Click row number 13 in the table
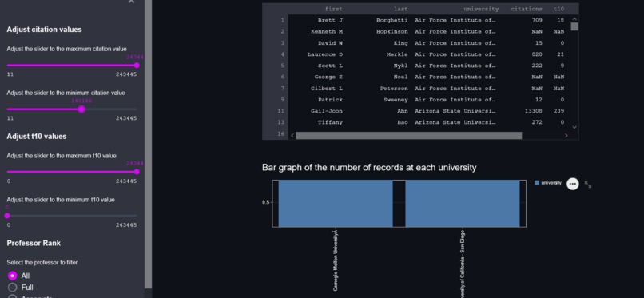This screenshot has height=298, width=644. (x=281, y=122)
